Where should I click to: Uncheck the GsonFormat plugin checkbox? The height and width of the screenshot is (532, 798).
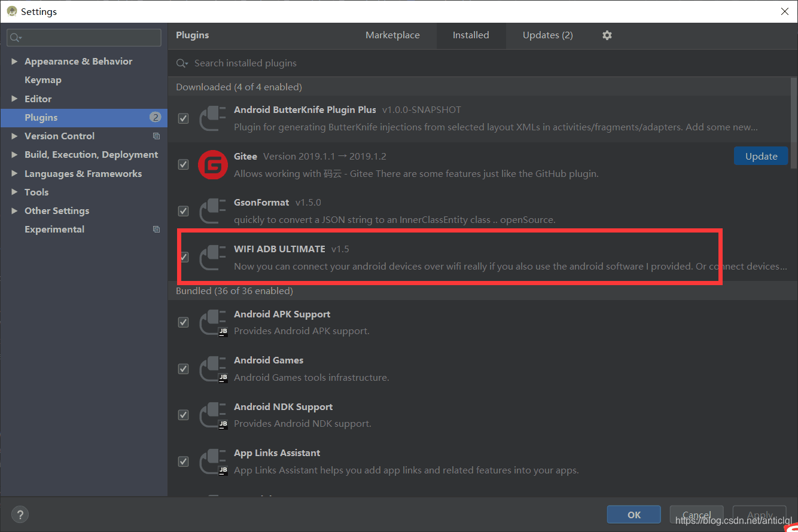(184, 211)
